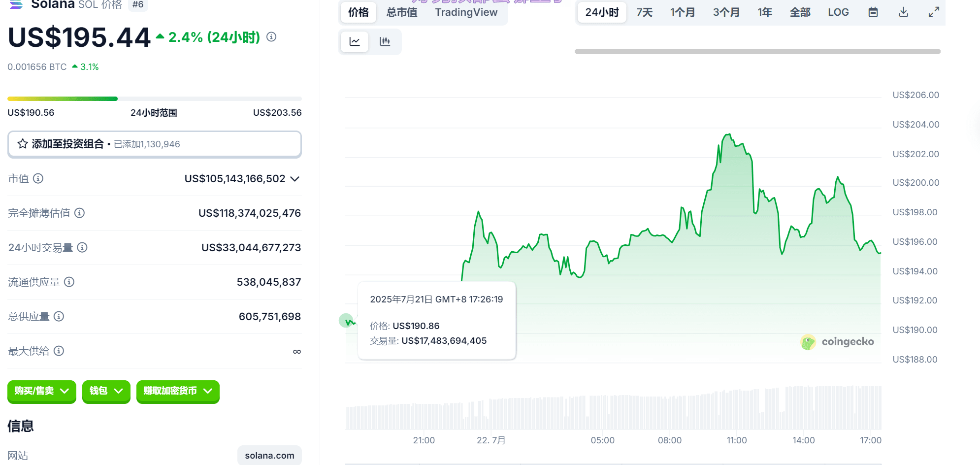Select the 总市值 chart tab
980x465 pixels.
point(402,12)
